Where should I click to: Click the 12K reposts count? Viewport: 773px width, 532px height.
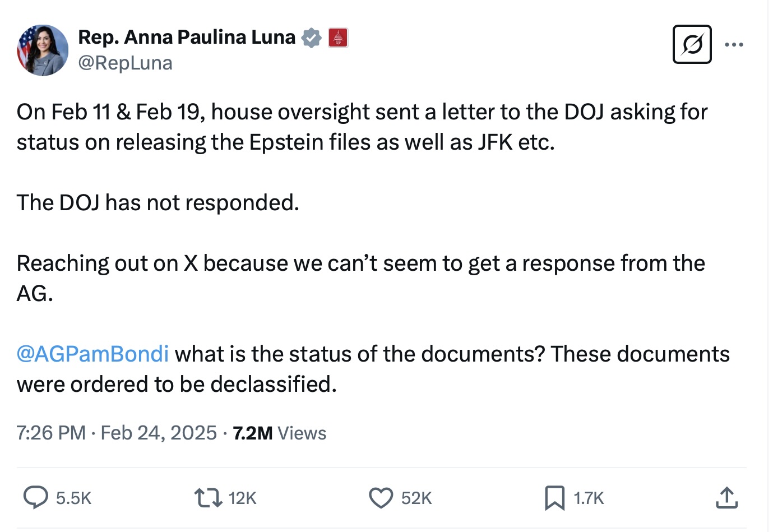pyautogui.click(x=242, y=498)
